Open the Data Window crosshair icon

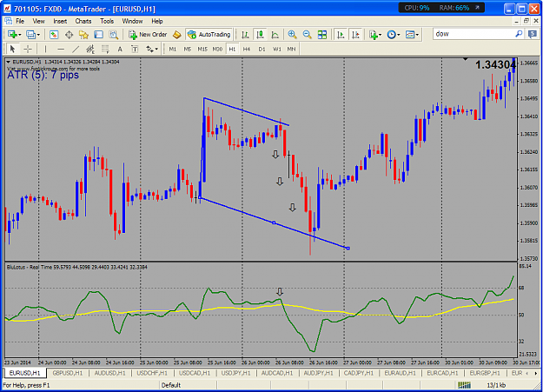point(69,34)
